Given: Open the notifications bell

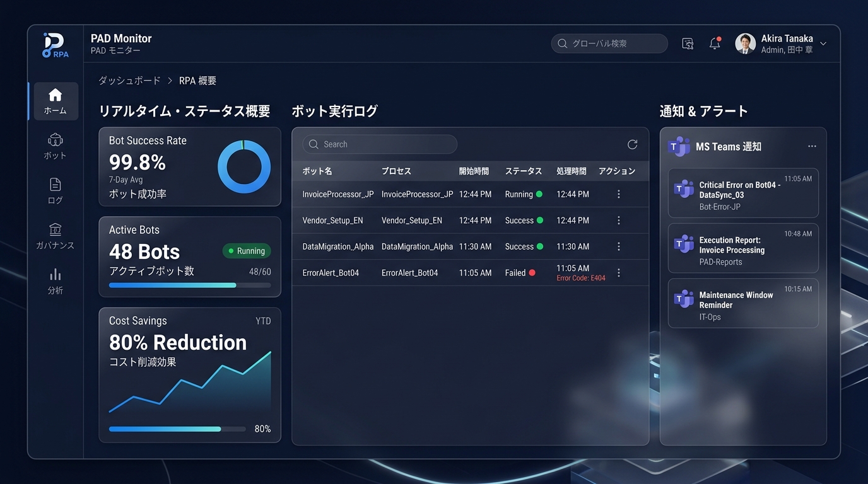Looking at the screenshot, I should 715,43.
